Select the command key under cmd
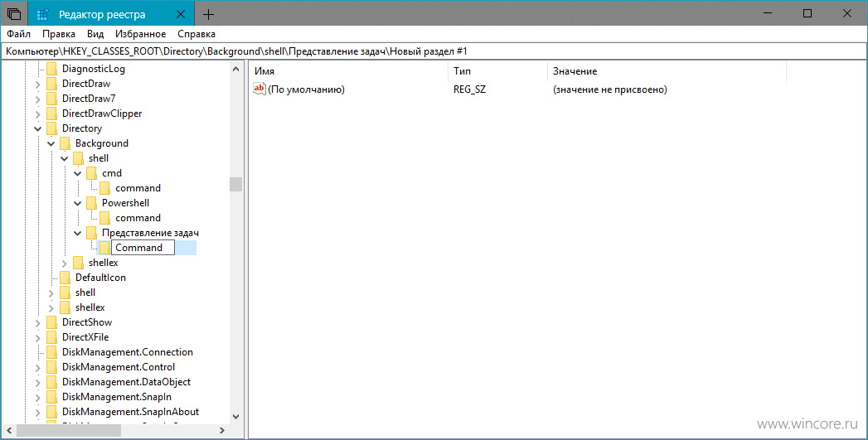This screenshot has height=440, width=868. (x=138, y=188)
